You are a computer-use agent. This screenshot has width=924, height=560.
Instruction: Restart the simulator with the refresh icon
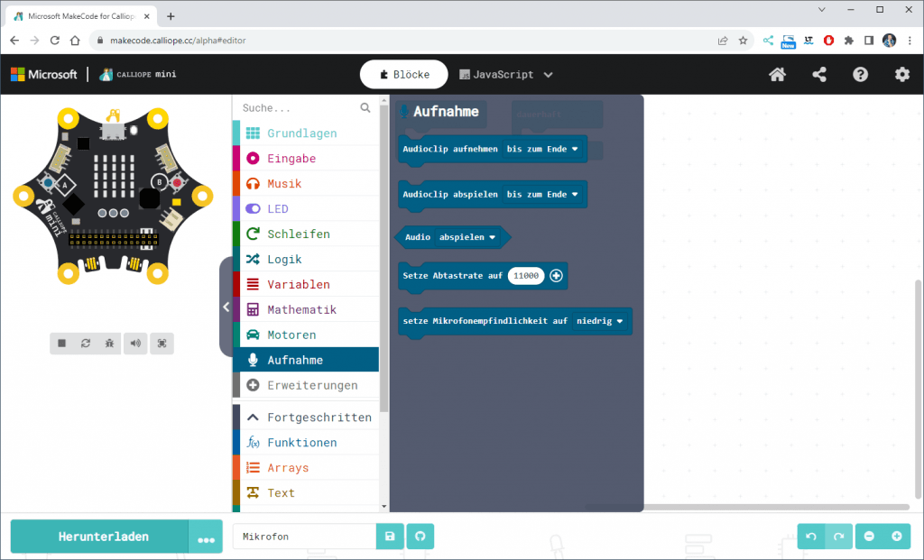[x=86, y=344]
